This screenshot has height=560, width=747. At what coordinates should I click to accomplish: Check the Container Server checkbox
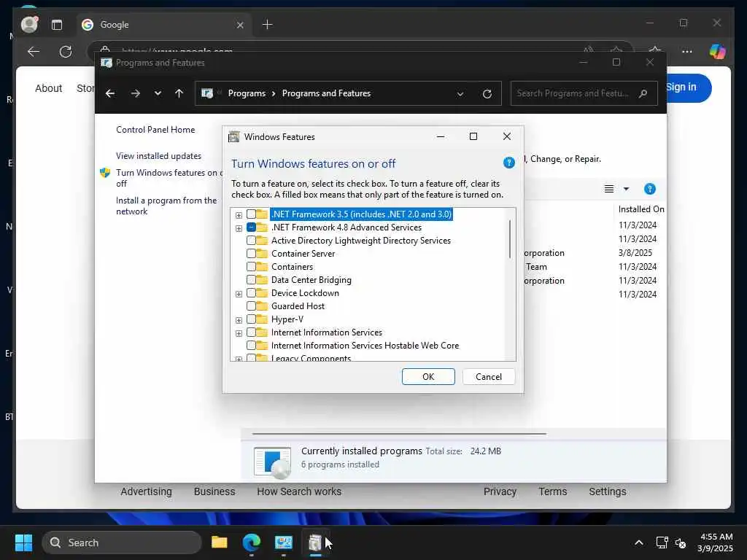point(251,253)
